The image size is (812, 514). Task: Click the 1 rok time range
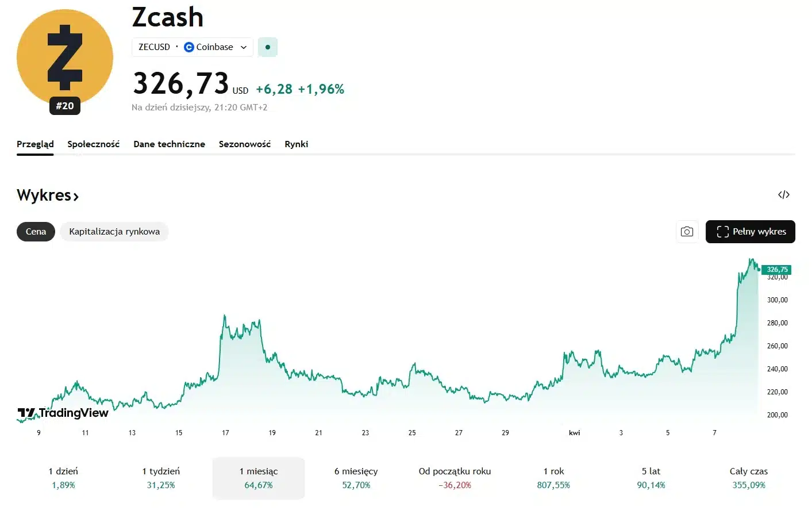pos(553,478)
